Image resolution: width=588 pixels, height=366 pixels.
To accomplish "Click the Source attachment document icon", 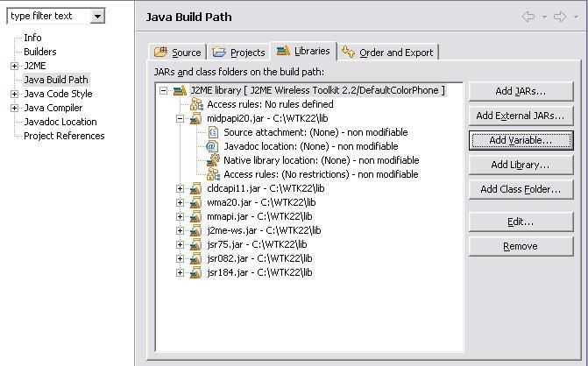I will click(x=213, y=132).
